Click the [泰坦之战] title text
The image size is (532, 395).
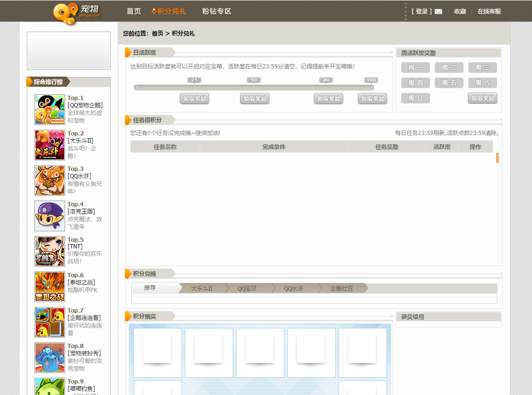(x=81, y=282)
